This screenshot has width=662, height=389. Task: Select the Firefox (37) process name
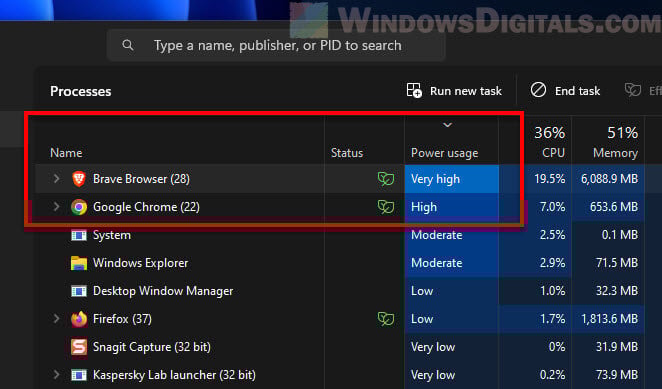click(122, 319)
